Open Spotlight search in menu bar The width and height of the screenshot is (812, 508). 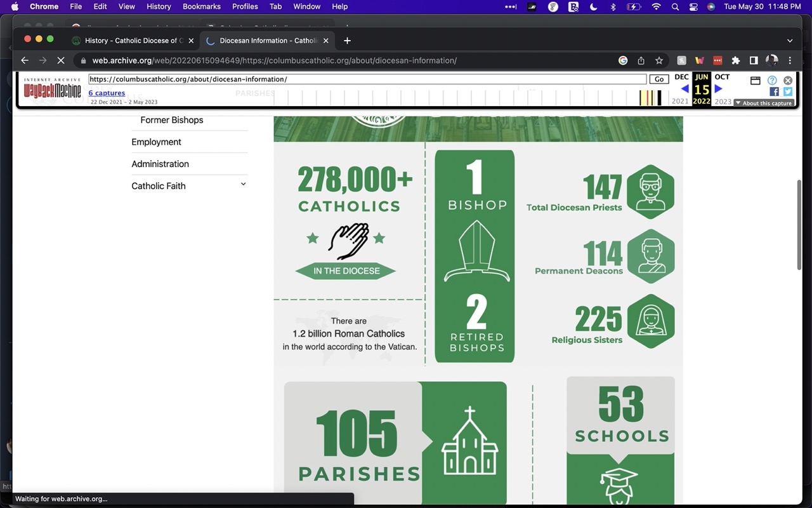coord(675,6)
